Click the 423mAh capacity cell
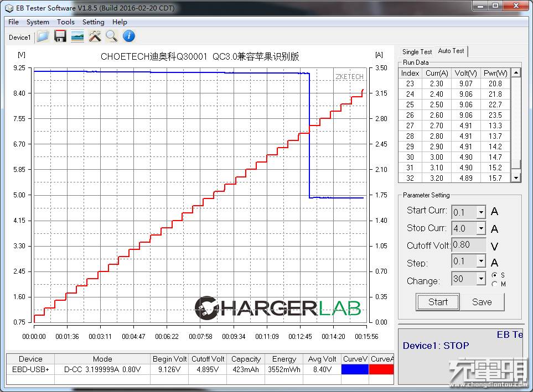 246,369
